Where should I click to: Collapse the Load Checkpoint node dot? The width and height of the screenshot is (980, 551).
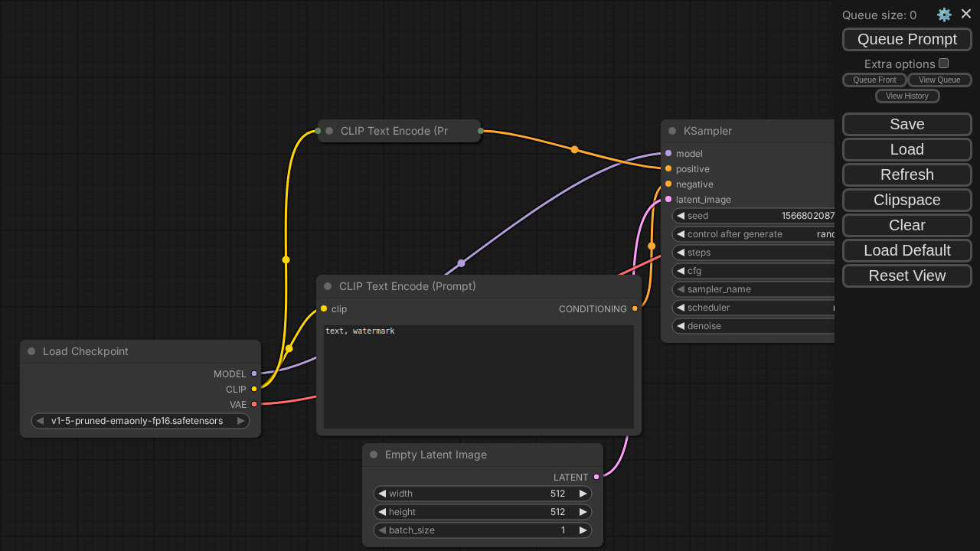pyautogui.click(x=31, y=351)
